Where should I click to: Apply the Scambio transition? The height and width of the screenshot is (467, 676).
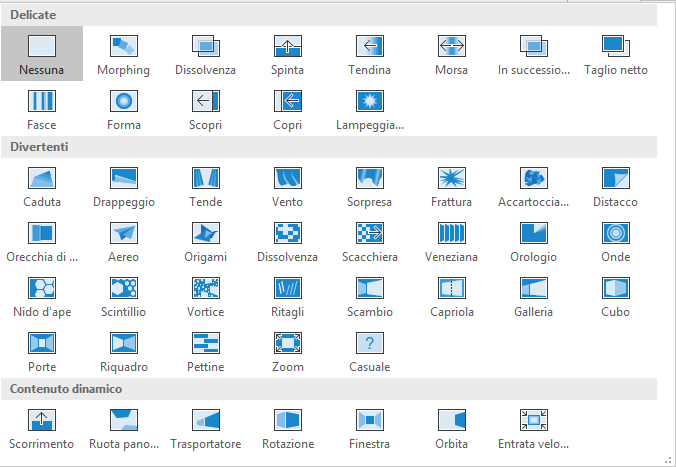(x=369, y=296)
